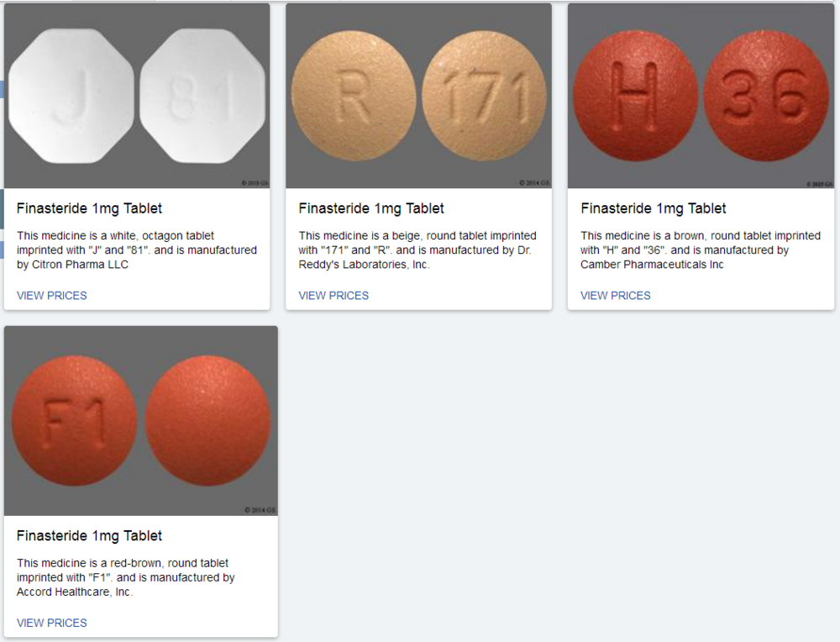Select the beige round tablet marked R
Image resolution: width=840 pixels, height=642 pixels.
pyautogui.click(x=354, y=98)
